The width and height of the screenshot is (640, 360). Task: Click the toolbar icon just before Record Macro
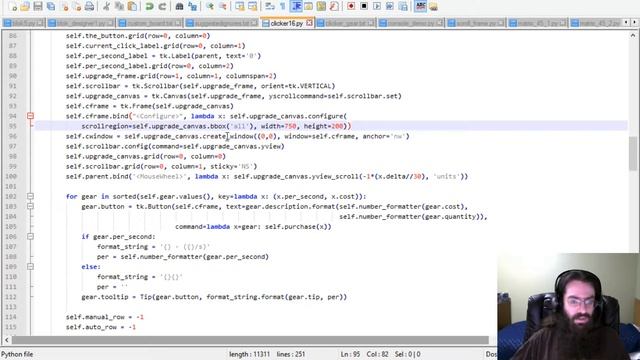(333, 6)
